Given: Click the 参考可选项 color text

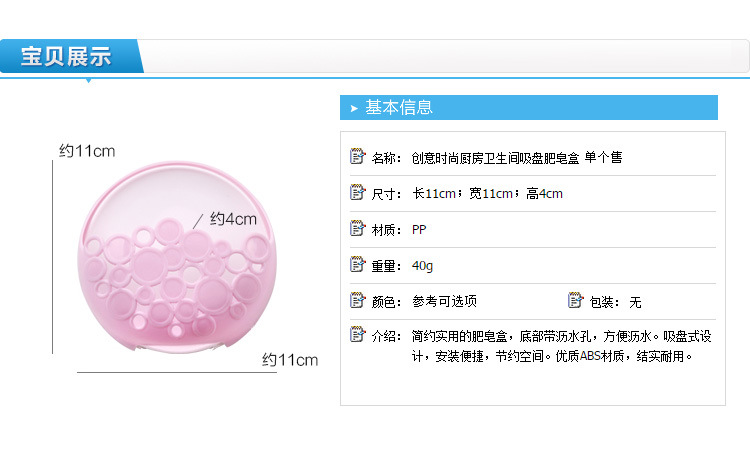Looking at the screenshot, I should pos(444,301).
